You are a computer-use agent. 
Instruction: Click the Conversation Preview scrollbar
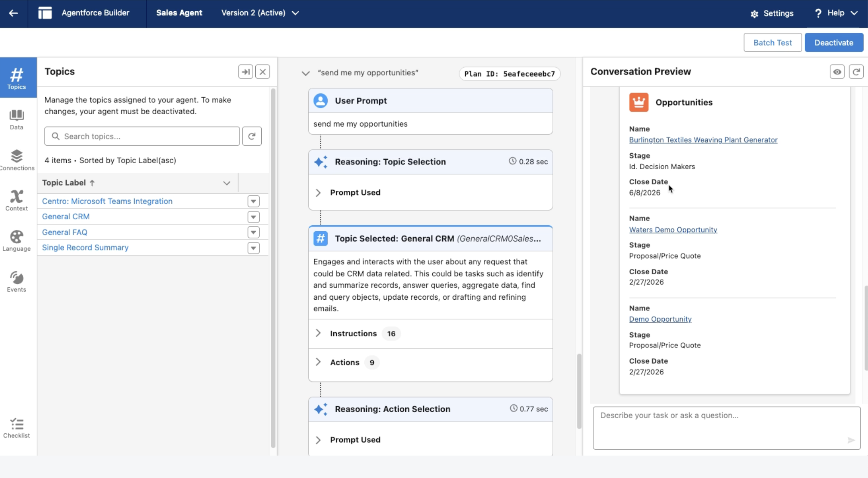click(x=866, y=328)
